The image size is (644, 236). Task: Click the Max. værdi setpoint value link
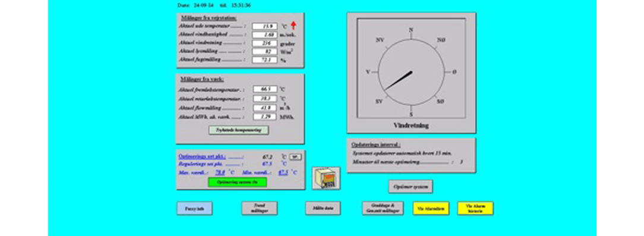(220, 172)
